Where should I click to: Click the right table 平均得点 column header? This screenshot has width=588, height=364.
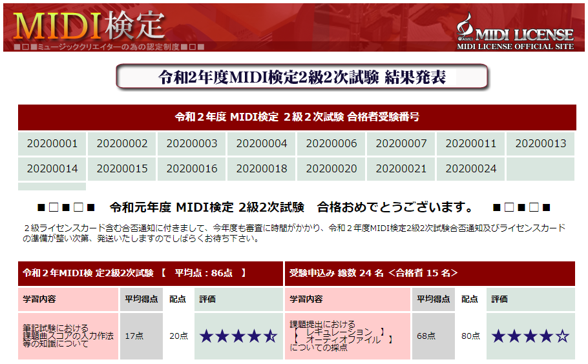434,299
